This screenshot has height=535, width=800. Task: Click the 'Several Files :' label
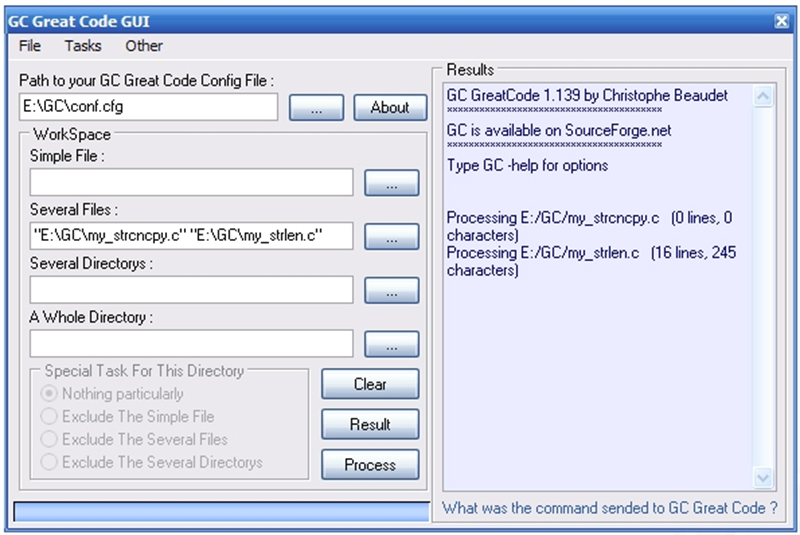pos(74,210)
